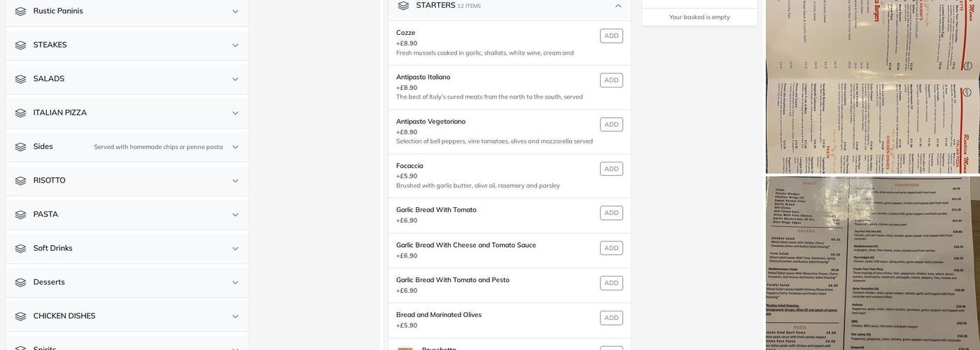Add Antipasto Italiano to the basket
Viewport: 980px width, 350px height.
pos(611,80)
